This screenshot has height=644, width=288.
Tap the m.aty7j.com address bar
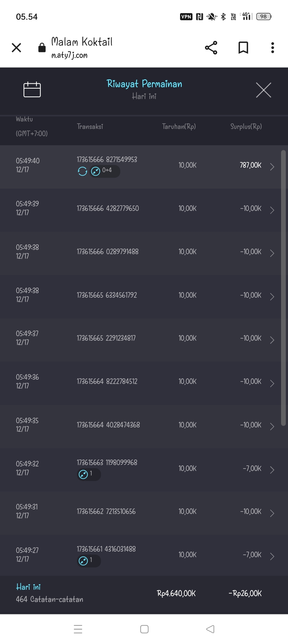(82, 48)
